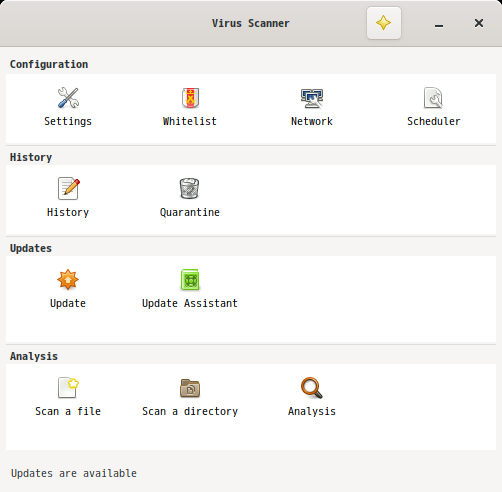Select the Scan a directory folder icon
This screenshot has width=502, height=492.
point(190,388)
